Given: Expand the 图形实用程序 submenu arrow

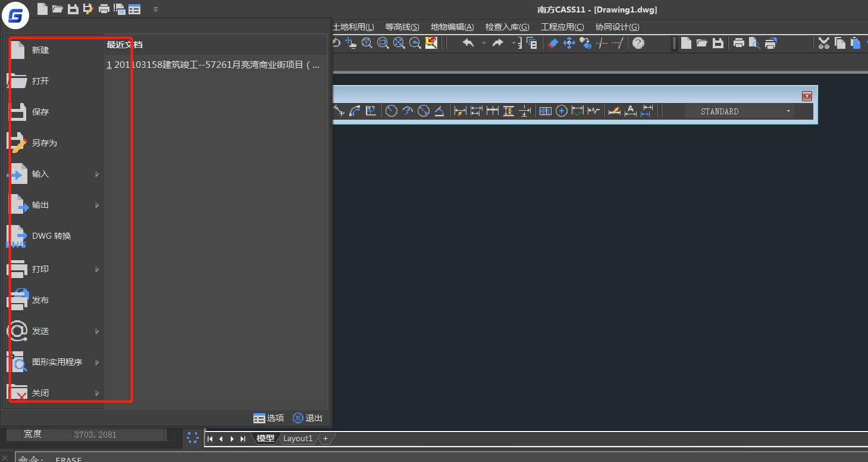Looking at the screenshot, I should click(97, 363).
